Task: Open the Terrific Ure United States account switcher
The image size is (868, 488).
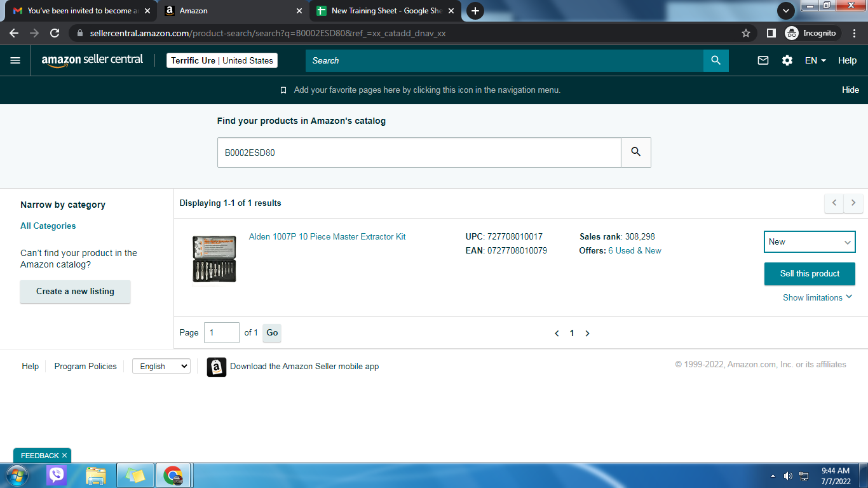Action: (222, 60)
